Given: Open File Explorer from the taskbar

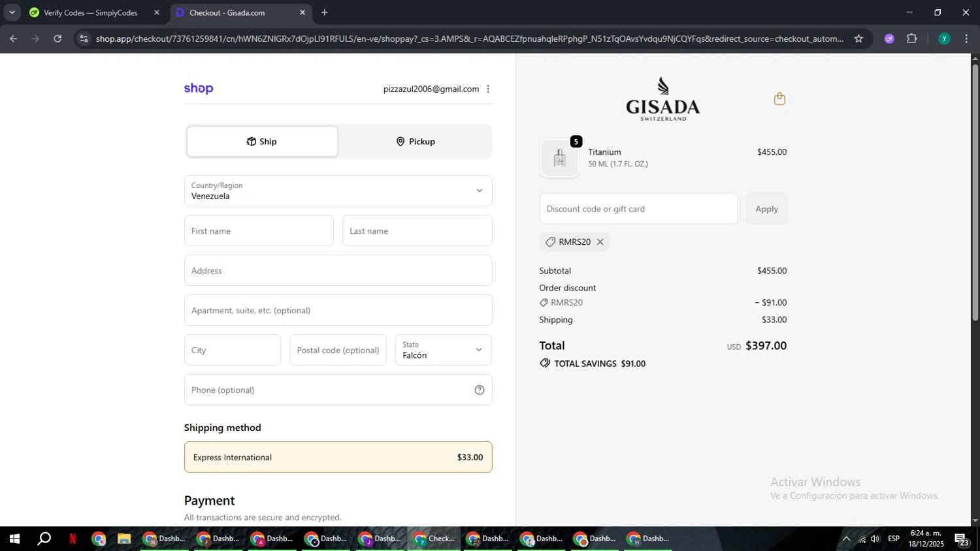Looking at the screenshot, I should [124, 539].
